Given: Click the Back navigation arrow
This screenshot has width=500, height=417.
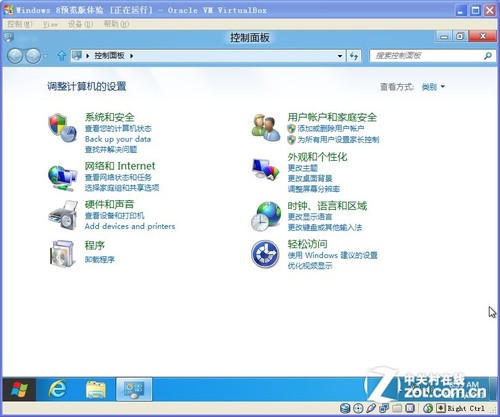Looking at the screenshot, I should [15, 56].
